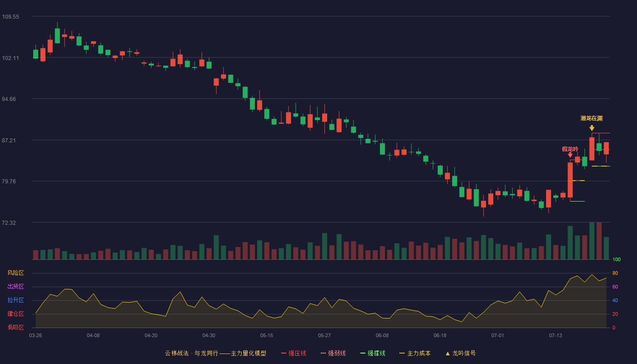
Task: Select the 拉升区 zone label
Action: 15,300
